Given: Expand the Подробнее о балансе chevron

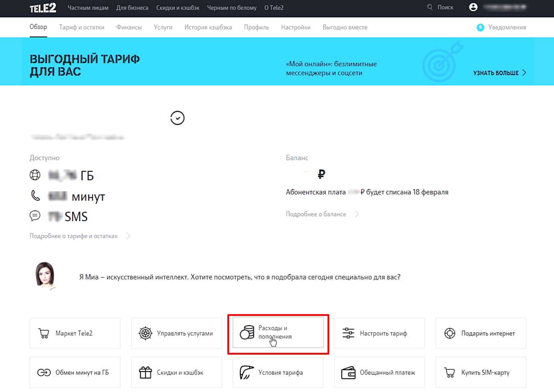Looking at the screenshot, I should tap(356, 214).
